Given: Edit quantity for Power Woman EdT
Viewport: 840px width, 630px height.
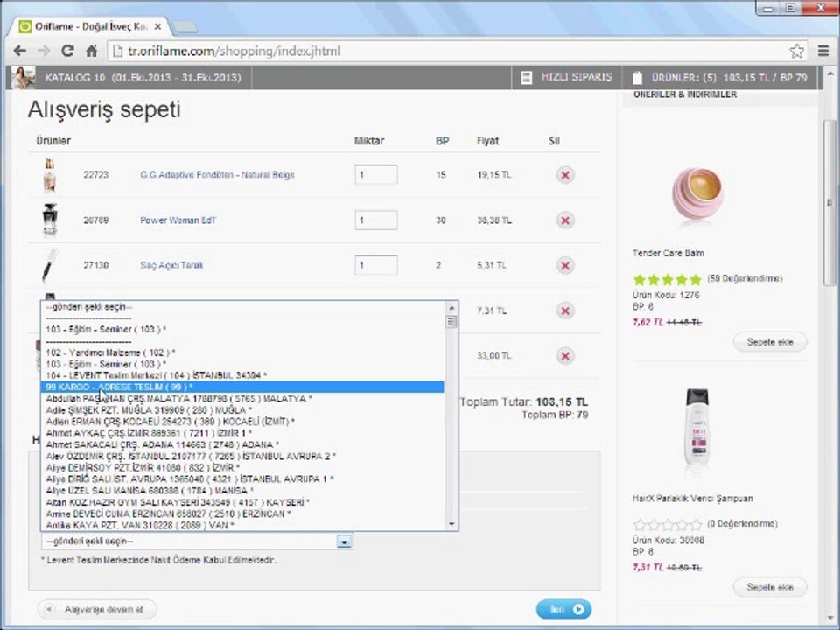Looking at the screenshot, I should click(376, 220).
